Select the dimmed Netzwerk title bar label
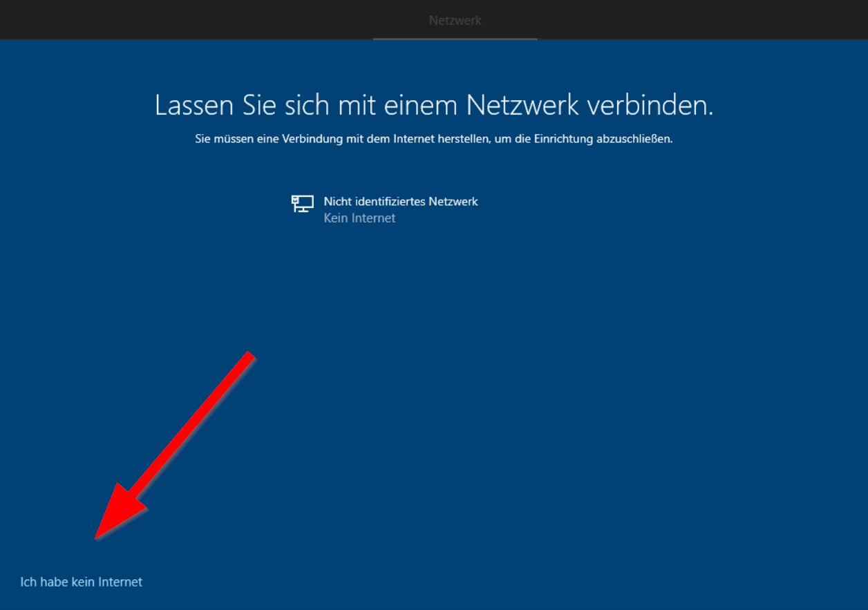Image resolution: width=868 pixels, height=610 pixels. pos(455,20)
